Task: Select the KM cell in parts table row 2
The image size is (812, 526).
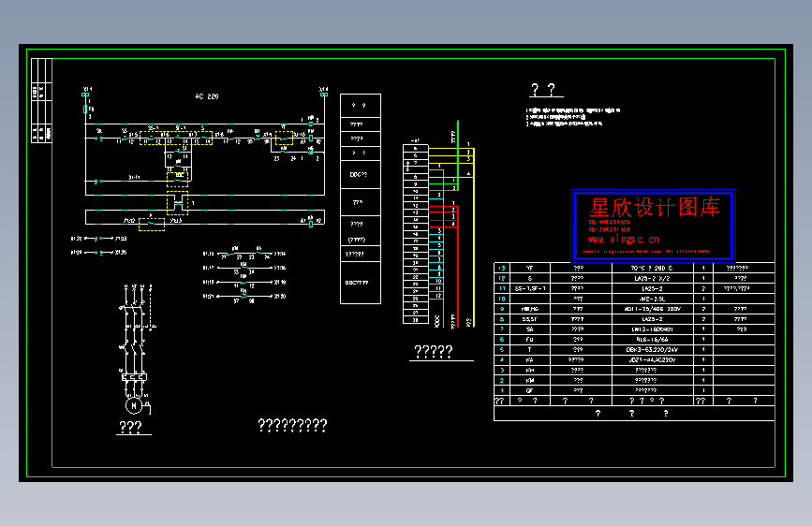Action: pyautogui.click(x=530, y=381)
